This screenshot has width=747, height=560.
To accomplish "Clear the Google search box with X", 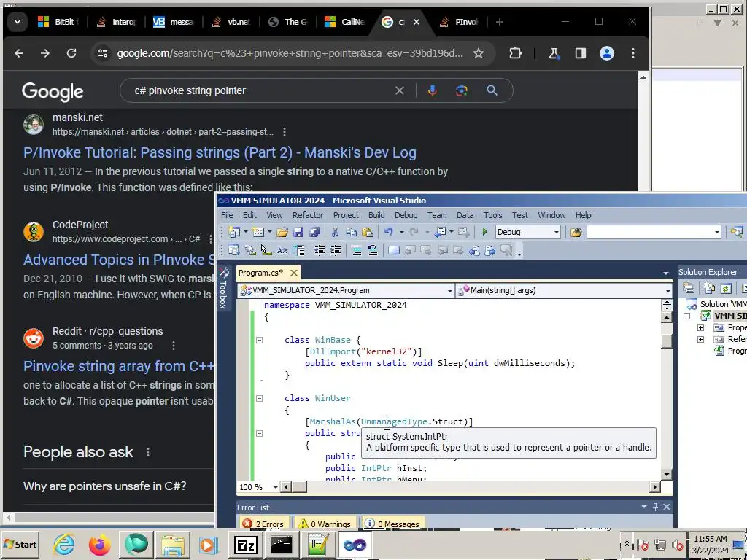I will pos(400,90).
